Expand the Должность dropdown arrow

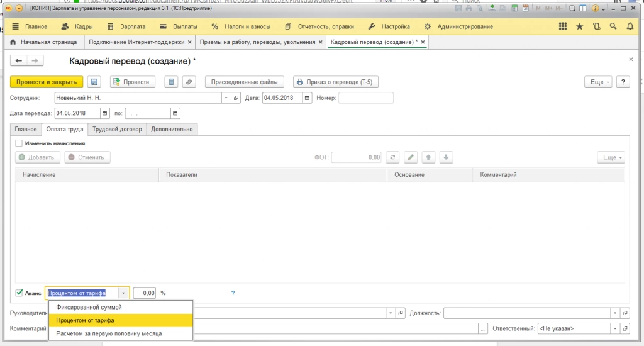[x=615, y=313]
